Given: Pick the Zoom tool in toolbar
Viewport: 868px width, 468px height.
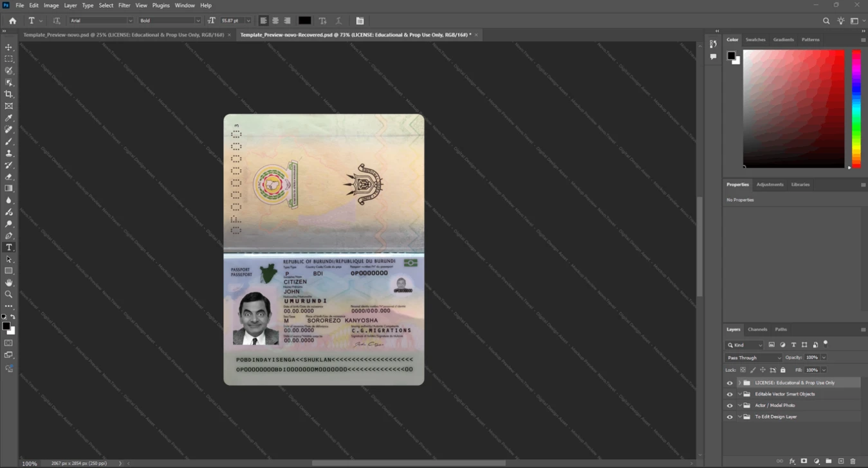Looking at the screenshot, I should pyautogui.click(x=9, y=294).
